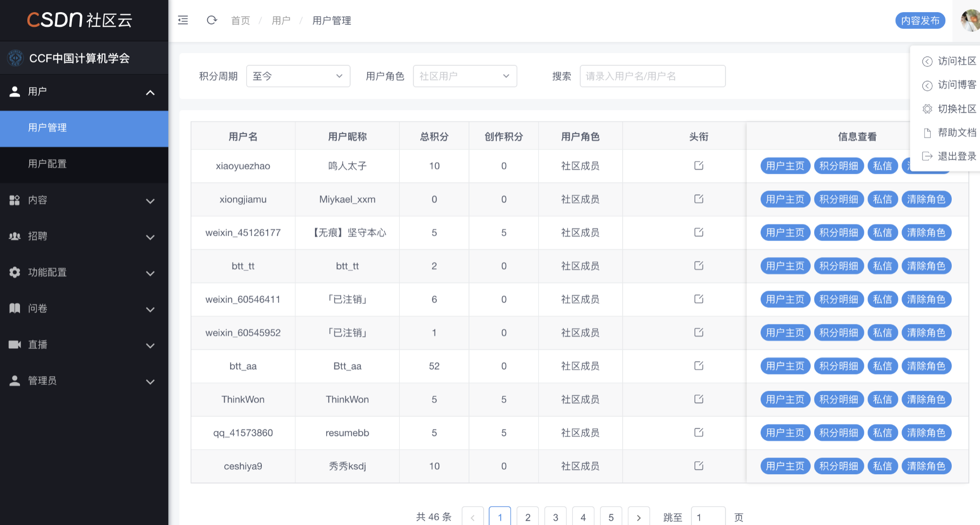Viewport: 980px width, 525px height.
Task: Edit the title for qq_41573860
Action: tap(699, 433)
